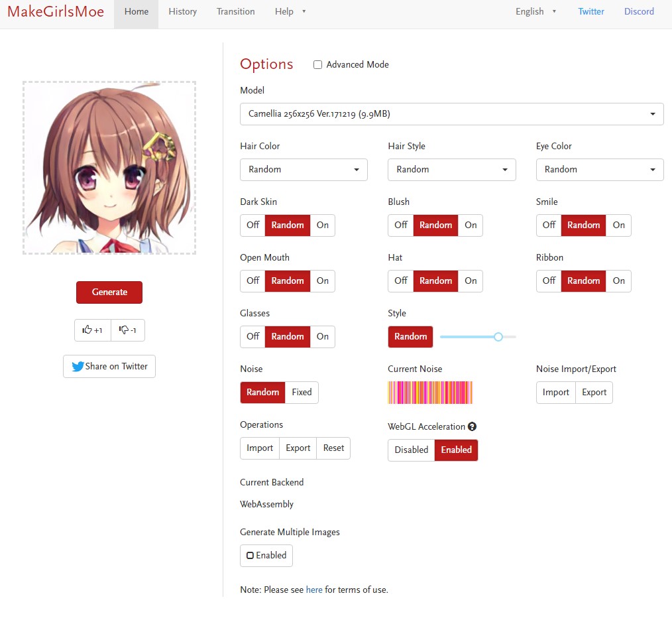Click the thumbs down -1 button

[128, 330]
